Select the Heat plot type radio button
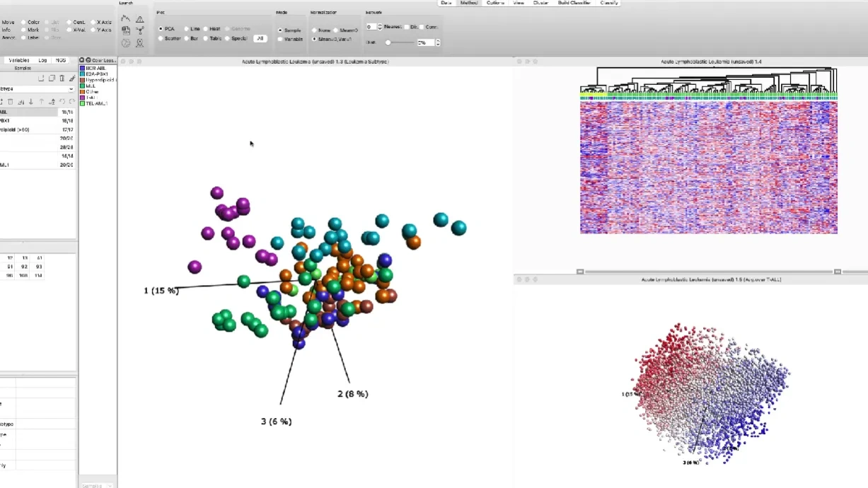 (x=206, y=28)
